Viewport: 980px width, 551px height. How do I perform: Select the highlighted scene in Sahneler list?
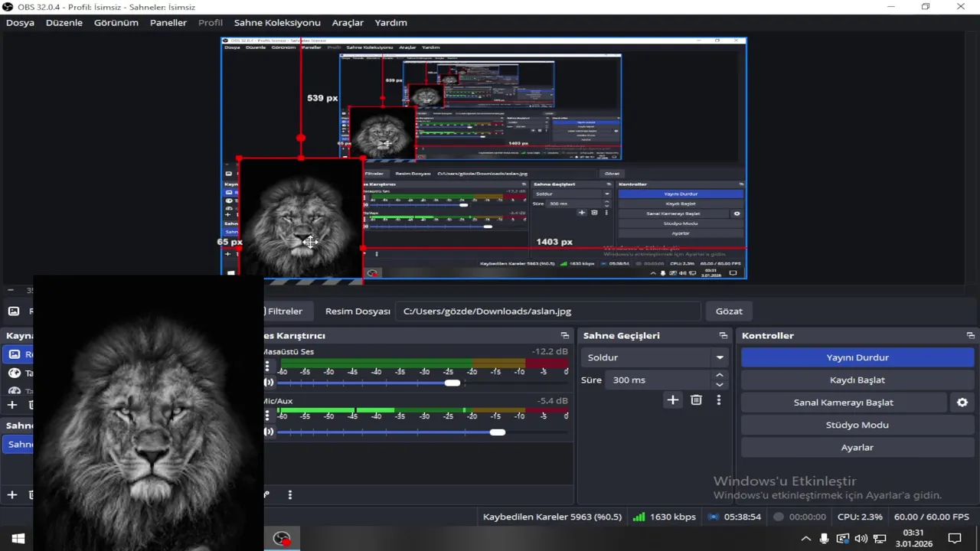(x=18, y=444)
